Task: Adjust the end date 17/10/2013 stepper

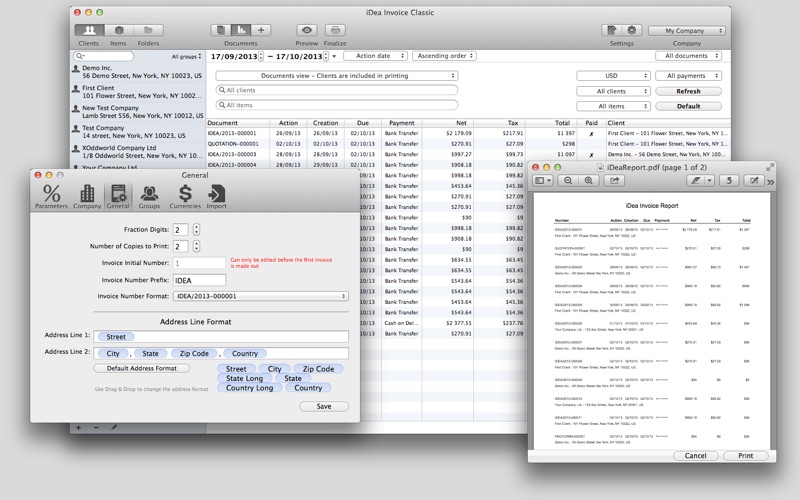Action: point(326,56)
